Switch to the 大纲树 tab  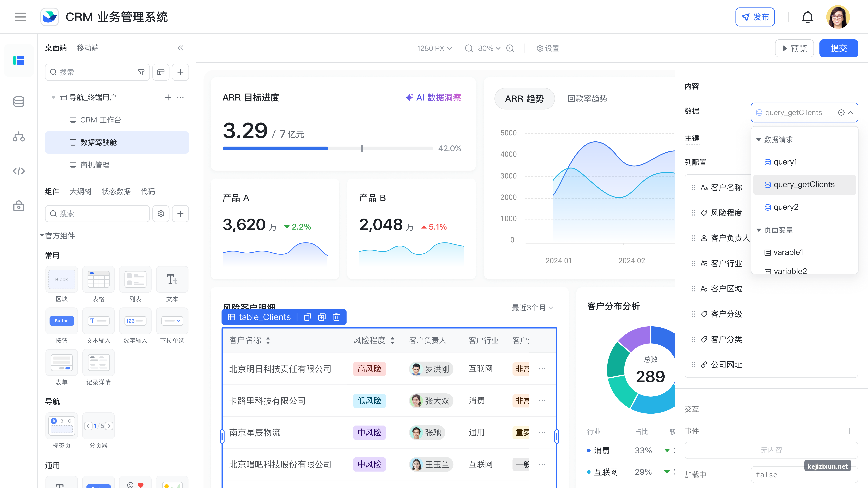(x=80, y=191)
